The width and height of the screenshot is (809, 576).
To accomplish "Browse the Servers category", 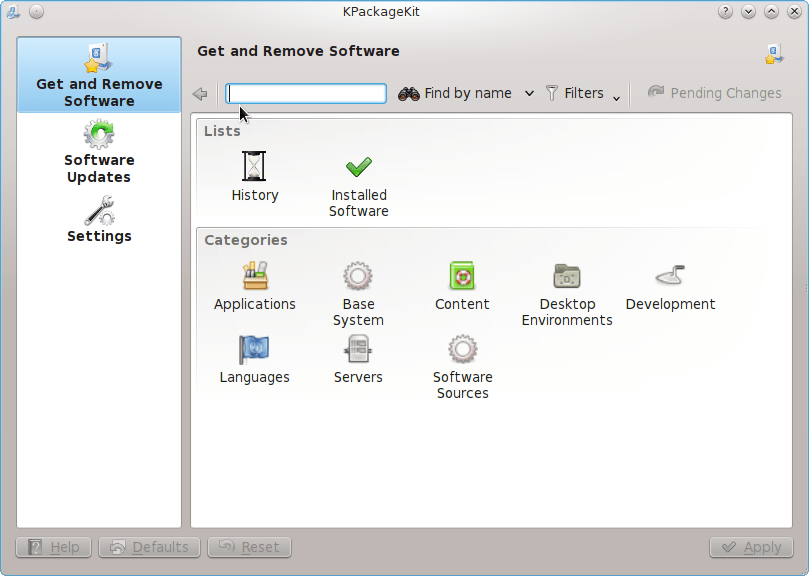I will click(x=358, y=360).
